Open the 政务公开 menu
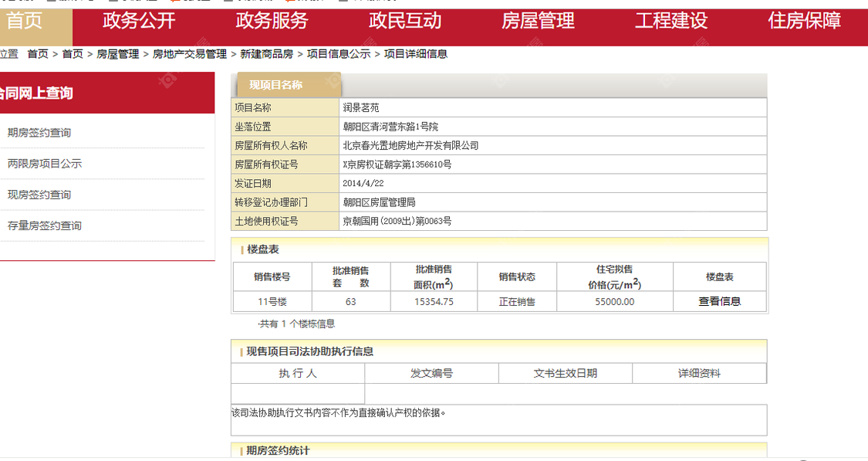Image resolution: width=868 pixels, height=461 pixels. [x=139, y=21]
